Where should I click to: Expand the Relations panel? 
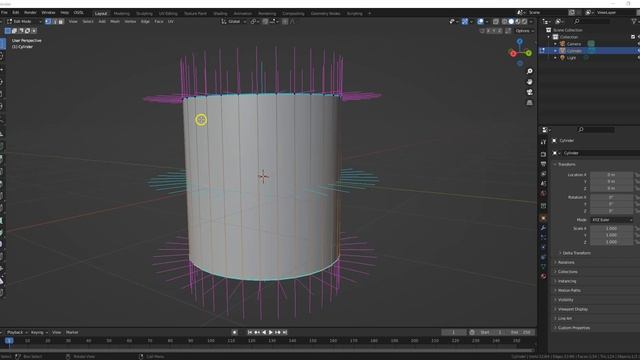[566, 262]
